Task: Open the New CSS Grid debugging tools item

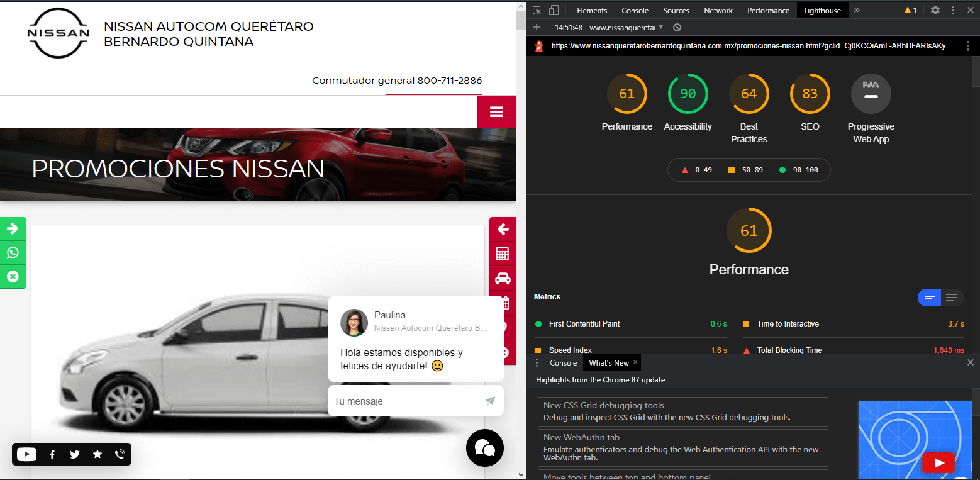Action: click(x=682, y=411)
